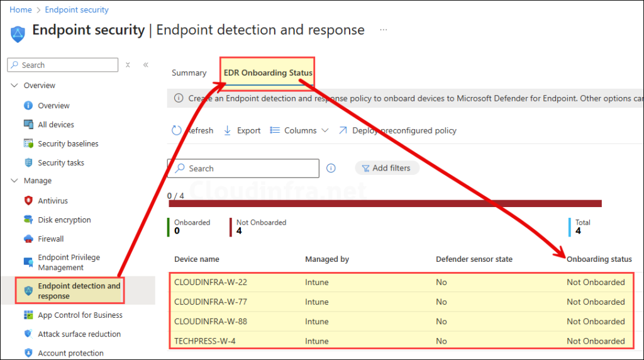Open the more options ellipsis by title
The height and width of the screenshot is (360, 644).
[383, 30]
